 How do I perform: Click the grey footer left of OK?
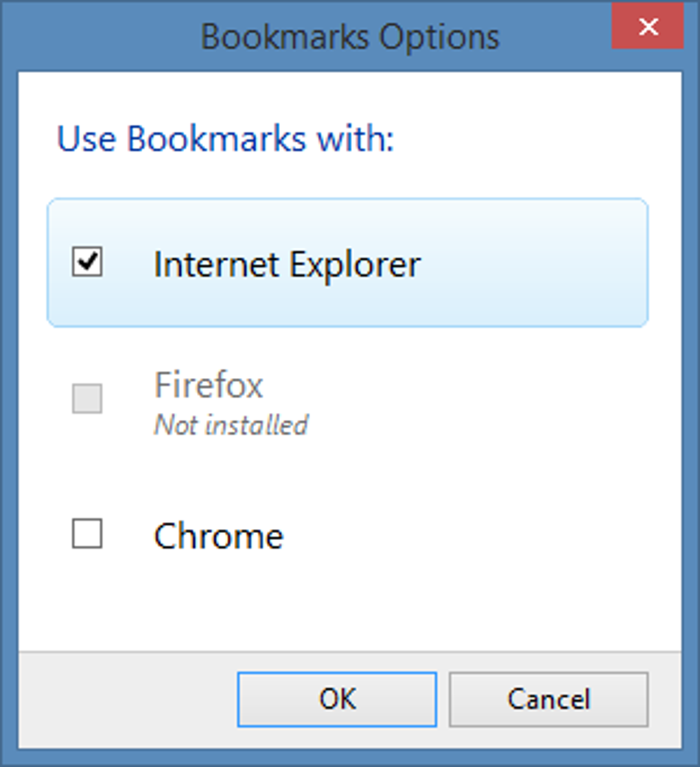[x=124, y=700]
